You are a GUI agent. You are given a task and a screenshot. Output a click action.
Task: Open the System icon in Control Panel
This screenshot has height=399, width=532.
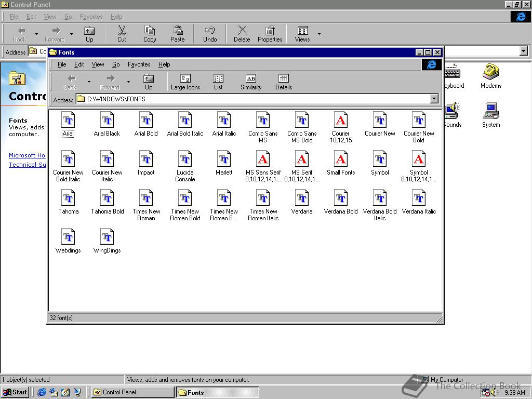tap(490, 115)
